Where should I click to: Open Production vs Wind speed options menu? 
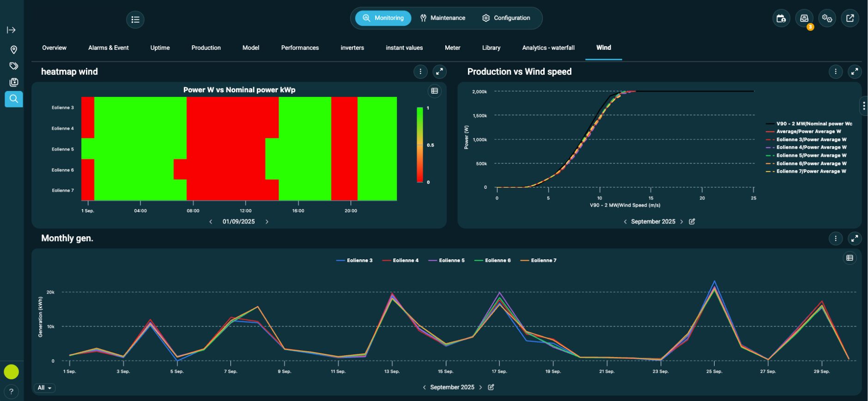(x=836, y=72)
